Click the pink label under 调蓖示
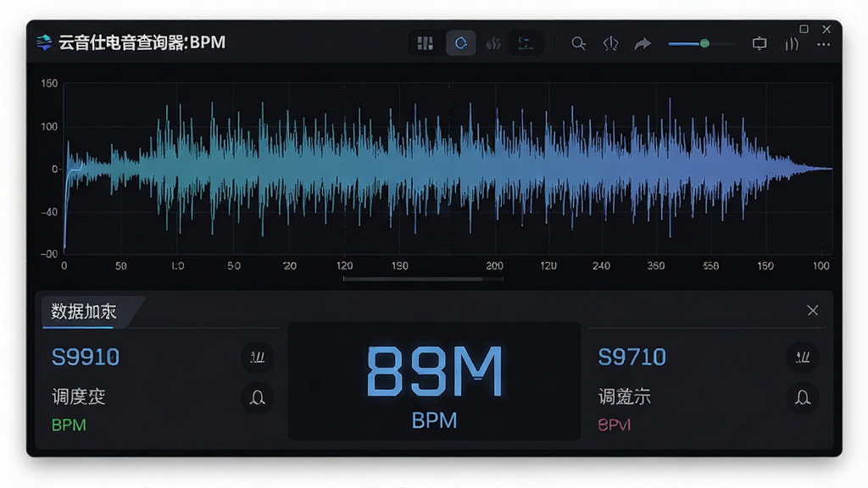Screen dimensions: 868x488 (x=615, y=425)
